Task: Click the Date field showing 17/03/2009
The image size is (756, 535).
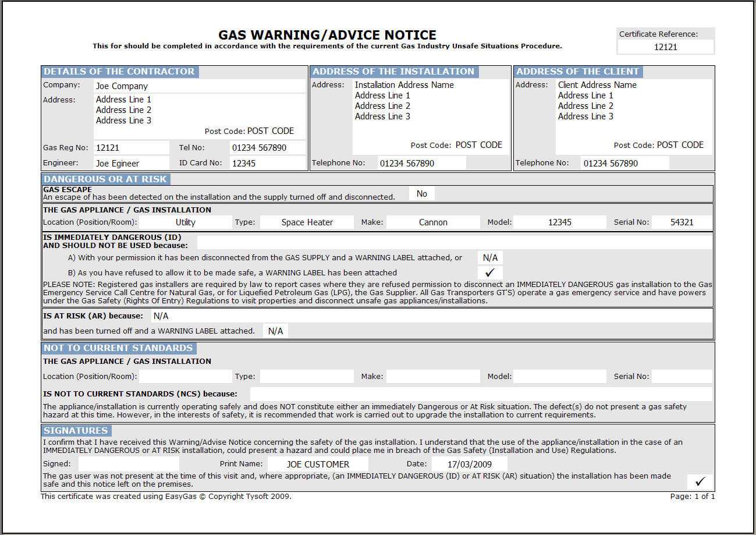Action: [x=469, y=464]
